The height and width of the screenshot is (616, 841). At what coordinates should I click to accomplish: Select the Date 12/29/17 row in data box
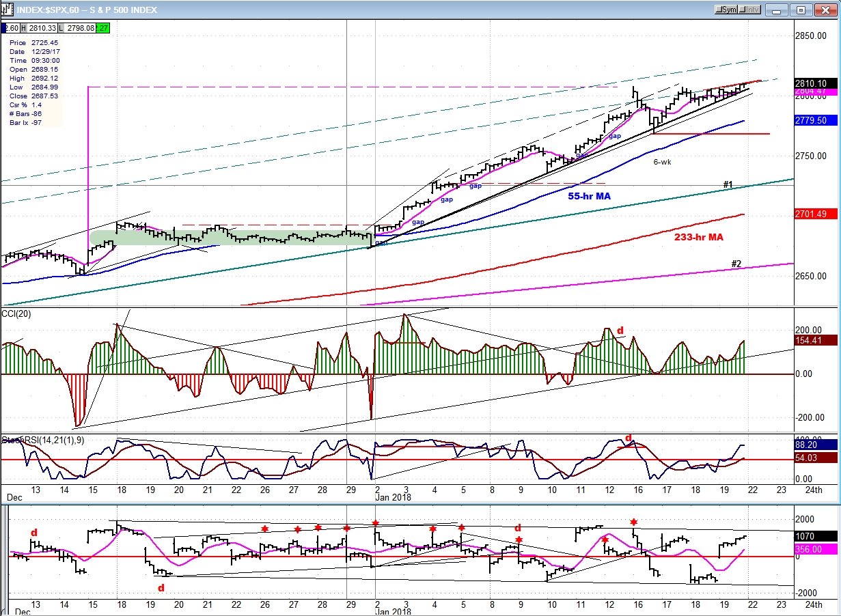[x=34, y=51]
